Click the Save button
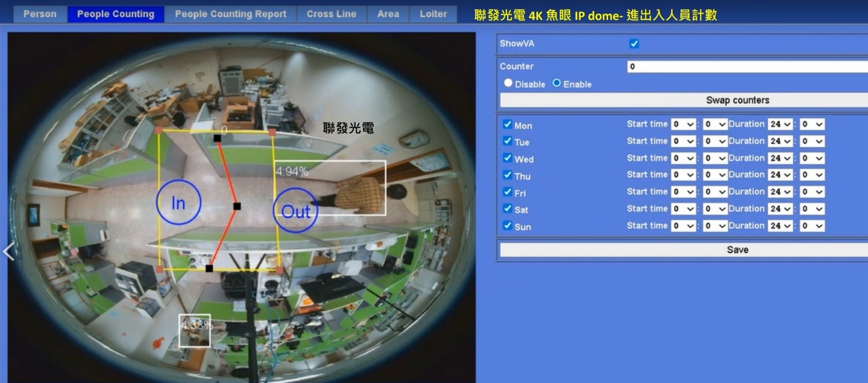The width and height of the screenshot is (868, 383). (x=737, y=250)
